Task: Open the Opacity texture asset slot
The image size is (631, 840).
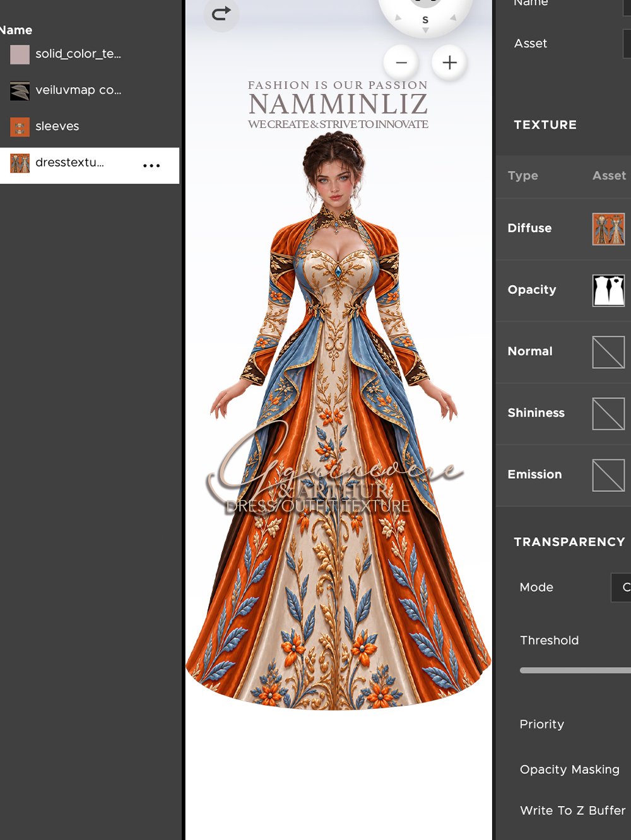Action: pos(608,290)
